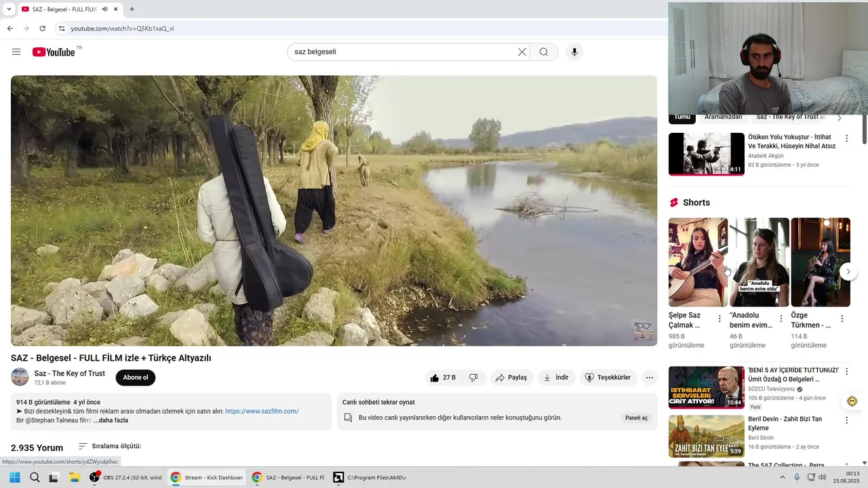Click the 2.935 Yorum comments heading
The height and width of the screenshot is (488, 868).
point(37,448)
